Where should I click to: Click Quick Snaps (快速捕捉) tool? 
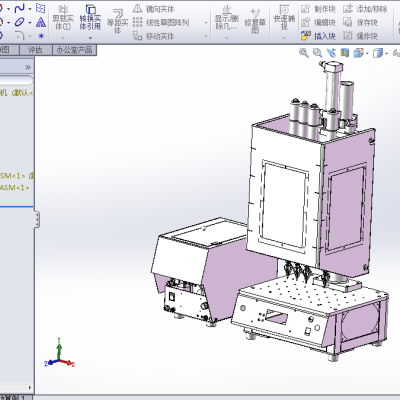click(x=284, y=17)
